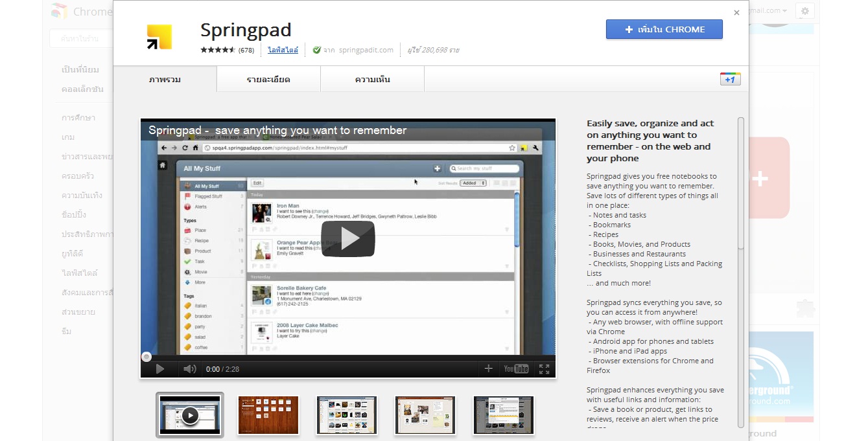868x441 pixels.
Task: Click the plus watch-later icon in video bar
Action: click(488, 369)
